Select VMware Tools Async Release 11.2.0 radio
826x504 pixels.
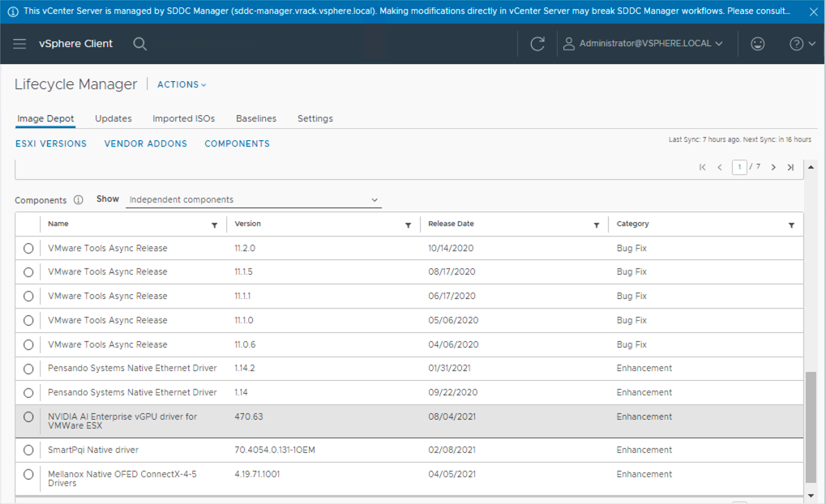pyautogui.click(x=28, y=249)
